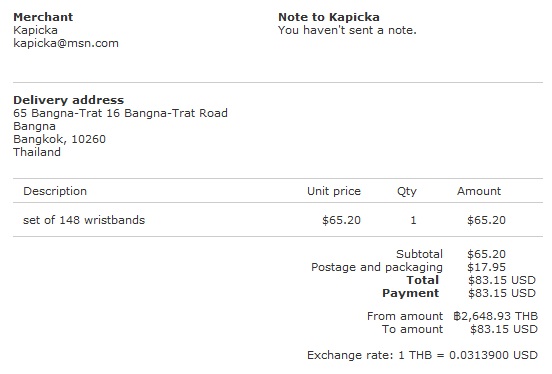Click the merchant name Kapicka
This screenshot has width=552, height=374.
[x=35, y=30]
